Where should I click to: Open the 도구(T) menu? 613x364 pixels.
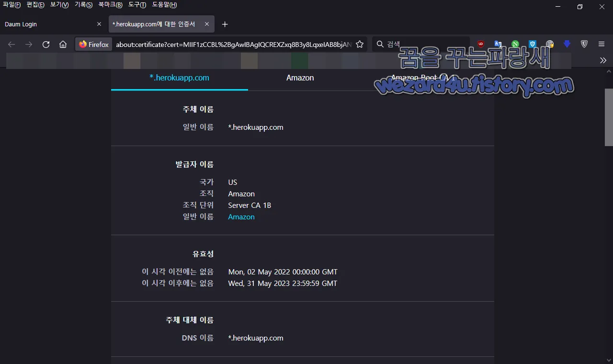tap(137, 5)
